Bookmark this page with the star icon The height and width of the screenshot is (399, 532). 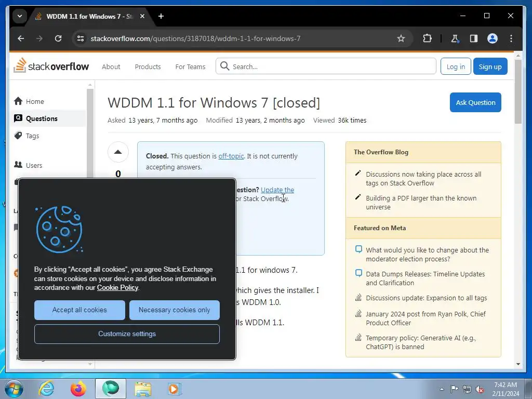coord(401,38)
